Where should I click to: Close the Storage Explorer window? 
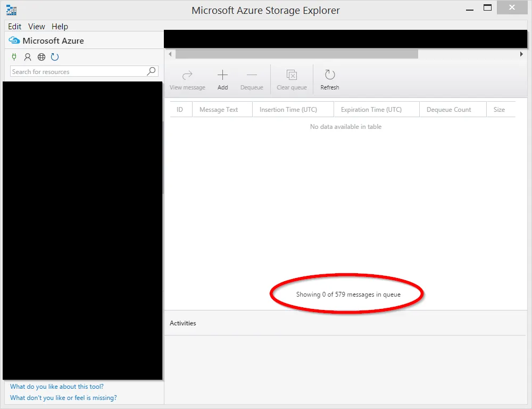pos(512,7)
